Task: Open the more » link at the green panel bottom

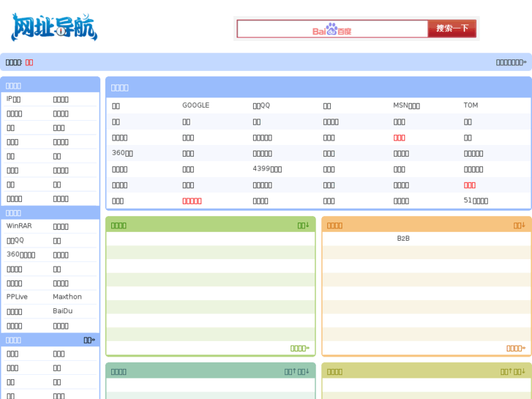Action: [x=300, y=348]
